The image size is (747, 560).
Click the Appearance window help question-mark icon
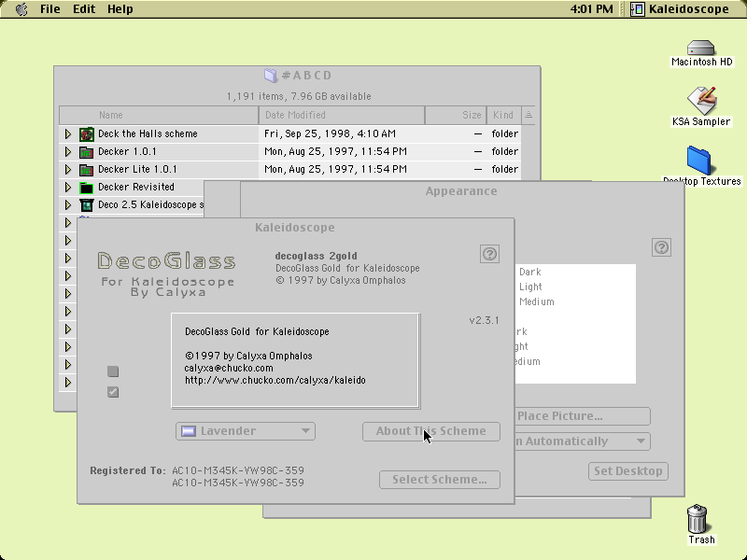pyautogui.click(x=661, y=247)
